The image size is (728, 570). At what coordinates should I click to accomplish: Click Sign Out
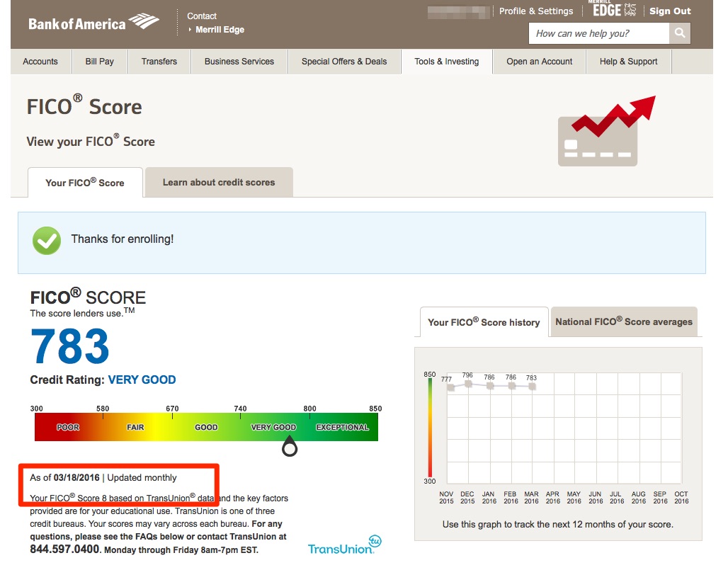(x=670, y=11)
